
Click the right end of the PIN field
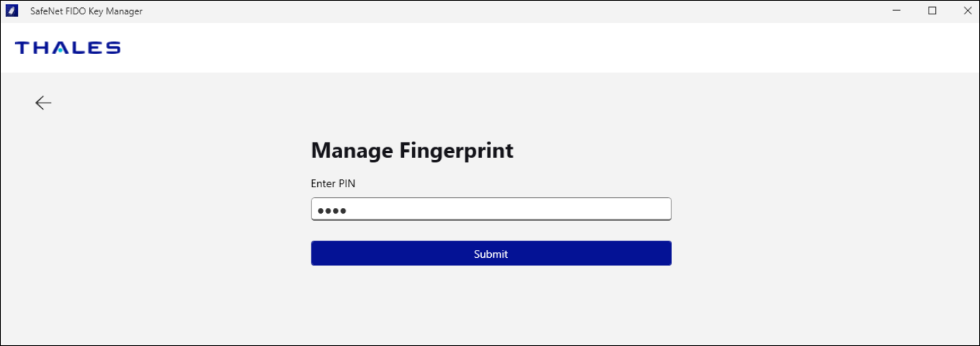pos(659,209)
